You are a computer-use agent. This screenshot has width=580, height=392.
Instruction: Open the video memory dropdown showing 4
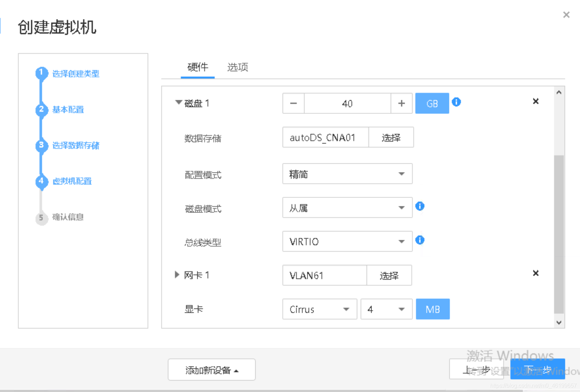coord(387,309)
